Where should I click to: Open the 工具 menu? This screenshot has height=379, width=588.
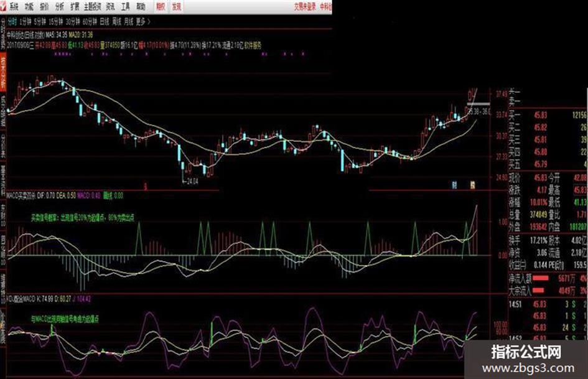pyautogui.click(x=126, y=7)
